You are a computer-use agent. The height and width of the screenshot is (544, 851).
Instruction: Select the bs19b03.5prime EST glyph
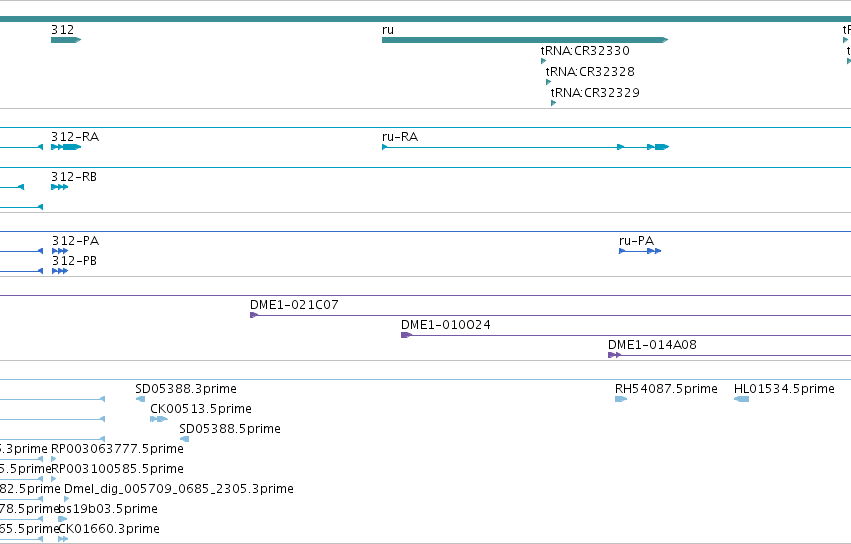coord(62,519)
